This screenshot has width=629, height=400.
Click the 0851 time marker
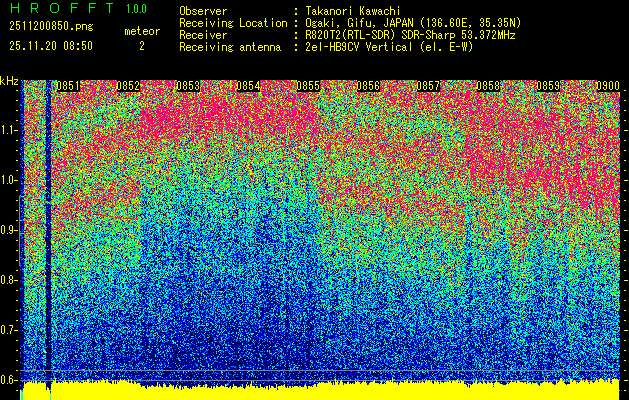[x=68, y=87]
